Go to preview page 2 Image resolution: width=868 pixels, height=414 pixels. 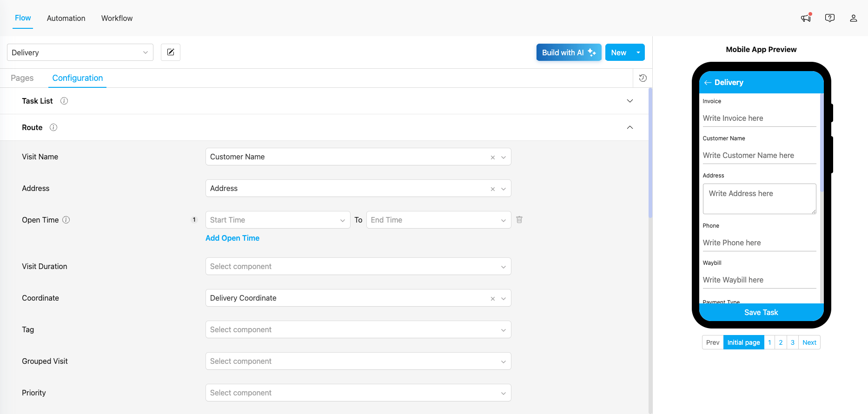point(781,342)
